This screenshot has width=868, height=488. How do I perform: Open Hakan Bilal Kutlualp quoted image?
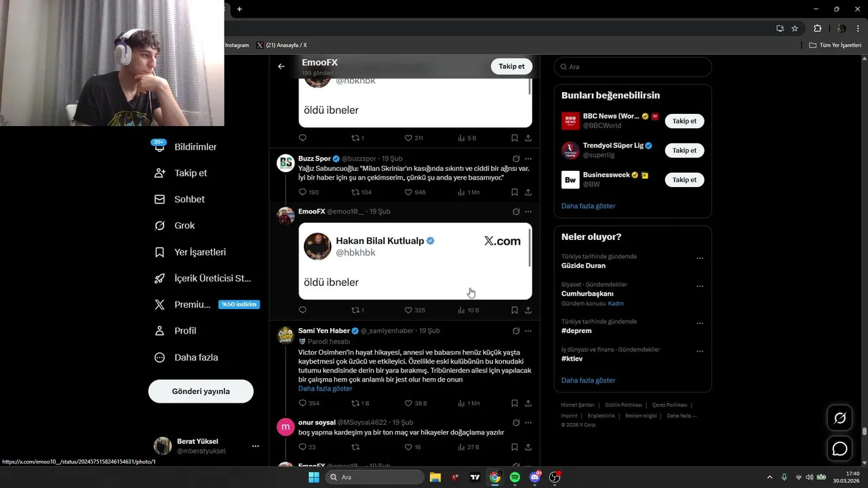pyautogui.click(x=415, y=261)
